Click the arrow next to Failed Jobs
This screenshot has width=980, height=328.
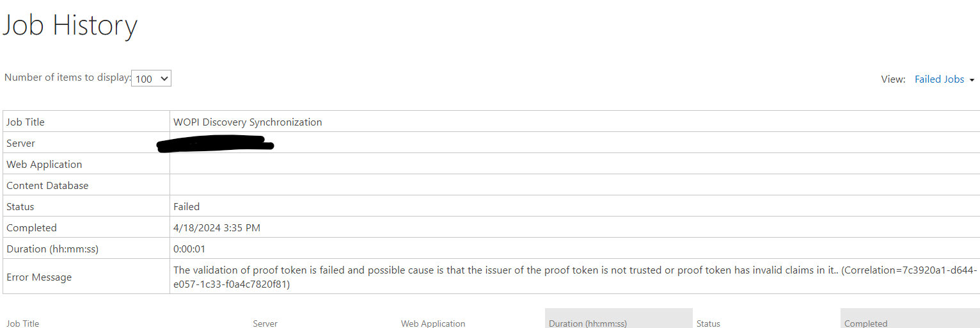point(972,80)
